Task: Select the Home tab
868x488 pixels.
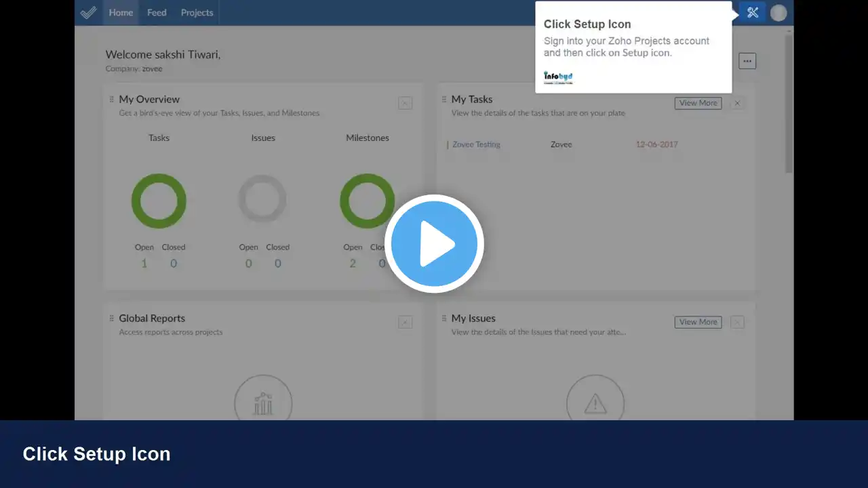Action: pyautogui.click(x=121, y=12)
